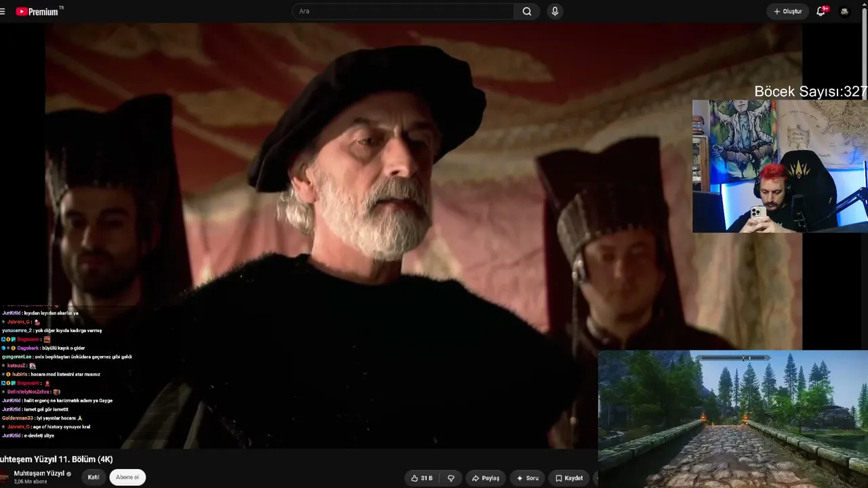Open the account avatar menu
This screenshot has height=488, width=868.
click(844, 12)
